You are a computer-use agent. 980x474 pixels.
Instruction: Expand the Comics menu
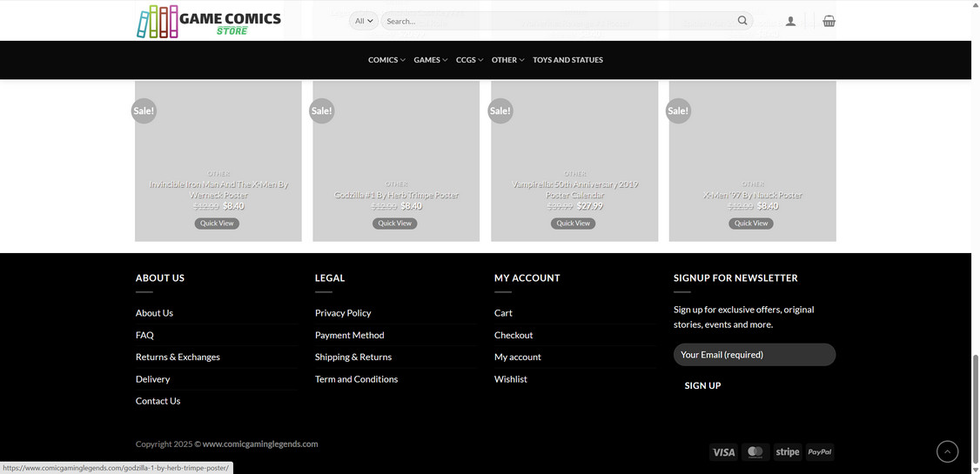click(x=386, y=60)
